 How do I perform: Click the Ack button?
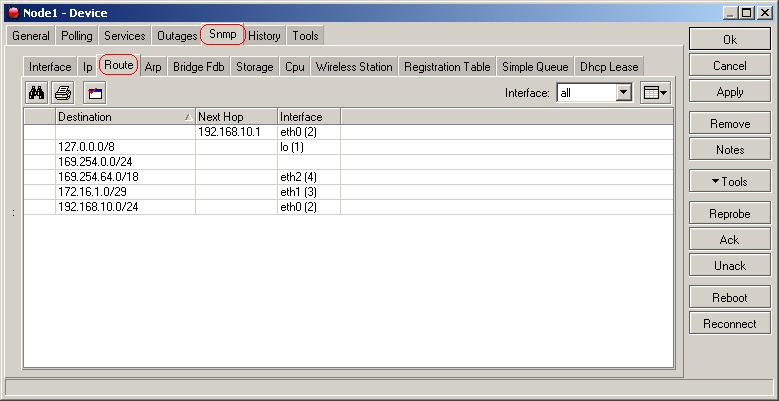(x=729, y=240)
